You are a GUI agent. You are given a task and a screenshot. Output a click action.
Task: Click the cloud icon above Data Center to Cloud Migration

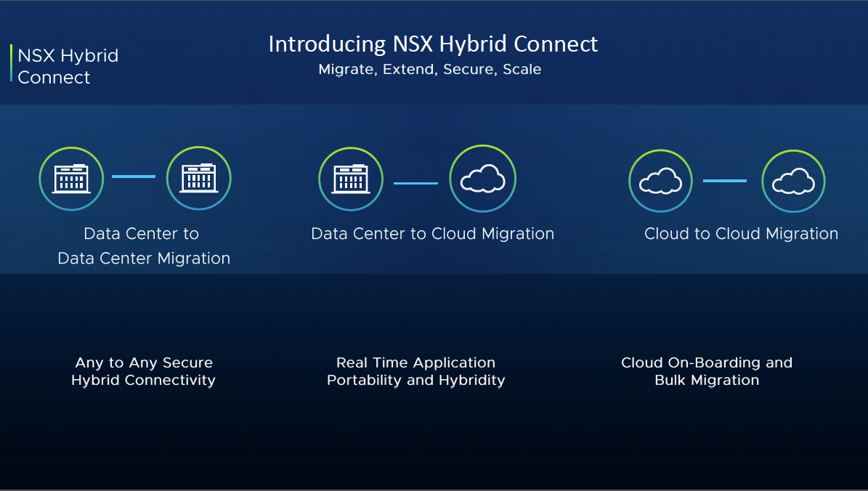pyautogui.click(x=483, y=179)
